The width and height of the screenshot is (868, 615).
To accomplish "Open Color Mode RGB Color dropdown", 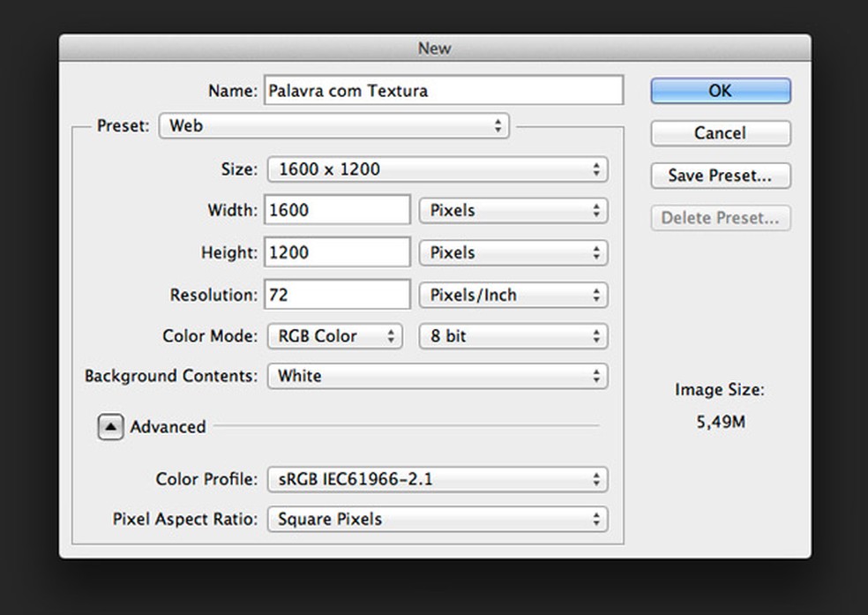I will click(x=334, y=336).
